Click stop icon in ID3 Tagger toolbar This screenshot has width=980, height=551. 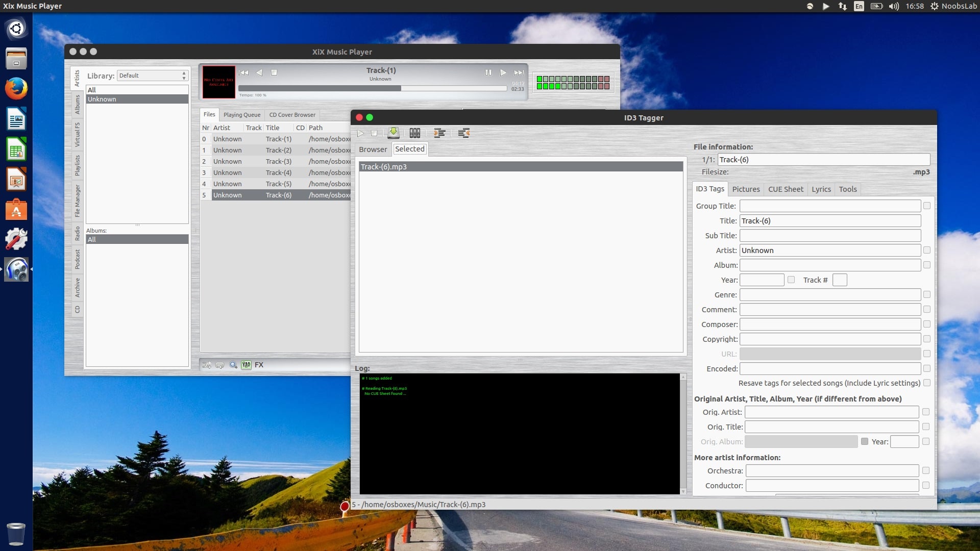click(374, 133)
